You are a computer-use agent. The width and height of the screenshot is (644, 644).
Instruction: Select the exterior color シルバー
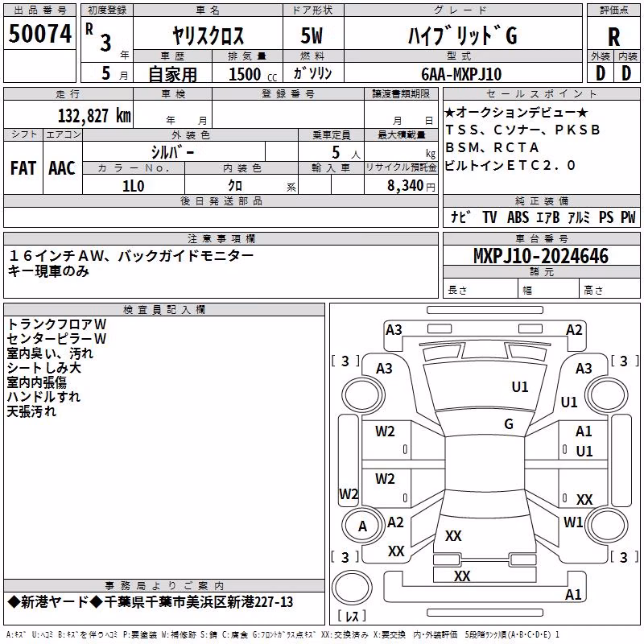[x=172, y=152]
